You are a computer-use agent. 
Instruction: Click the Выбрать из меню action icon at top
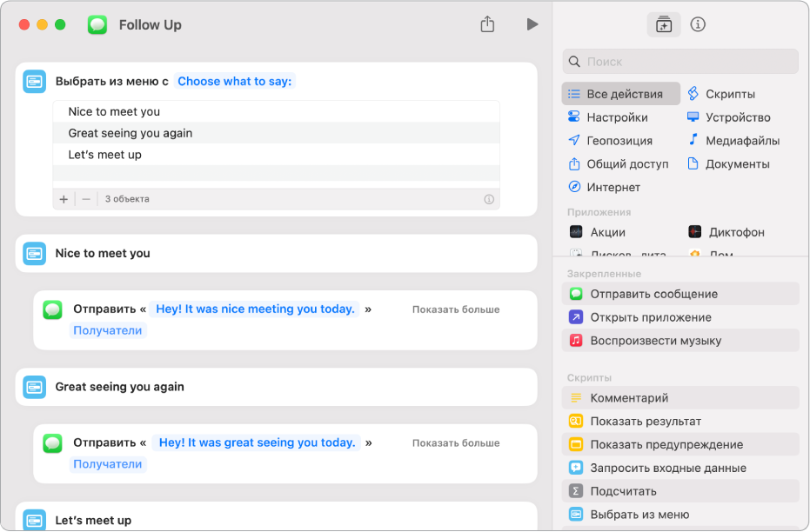tap(35, 81)
